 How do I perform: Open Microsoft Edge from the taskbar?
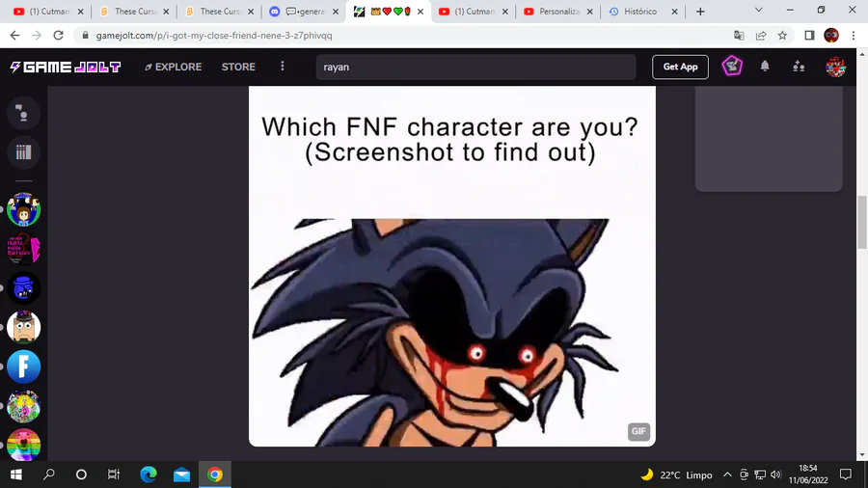tap(149, 474)
